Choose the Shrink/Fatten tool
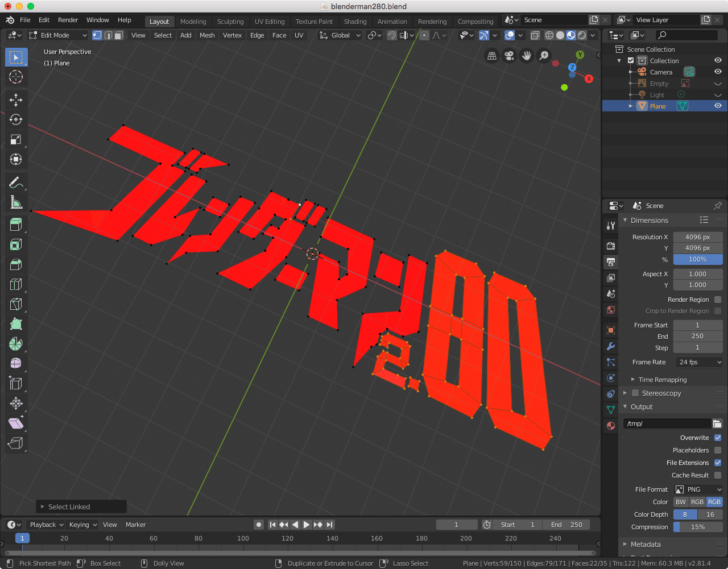Image resolution: width=728 pixels, height=569 pixels. point(16,404)
